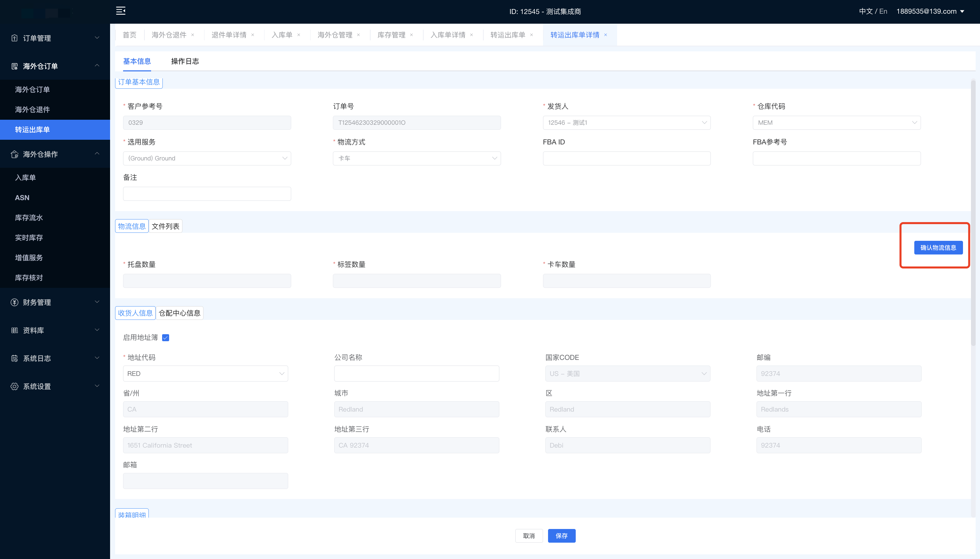Close the 入库单 tab

click(299, 35)
